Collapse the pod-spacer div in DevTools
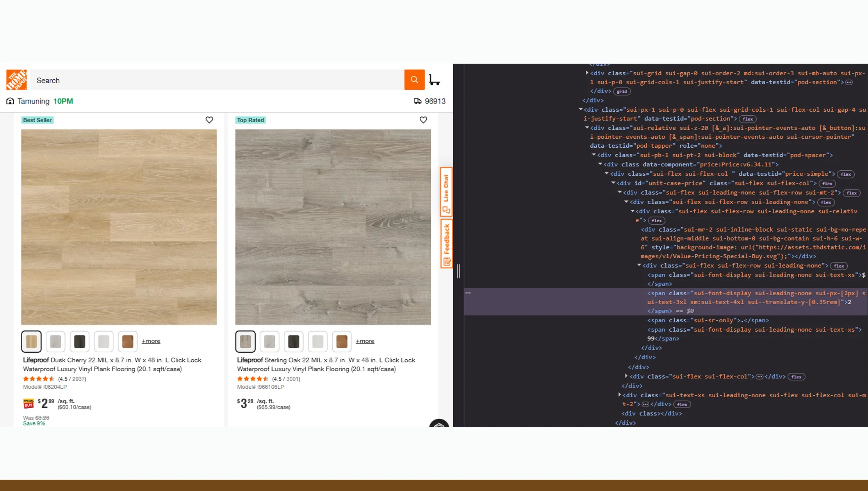 tap(595, 155)
